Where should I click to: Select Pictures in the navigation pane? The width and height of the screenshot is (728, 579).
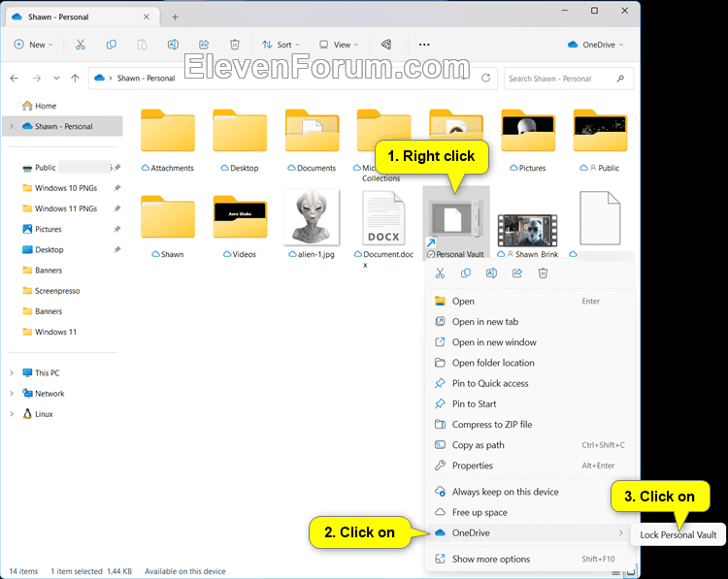click(x=62, y=229)
